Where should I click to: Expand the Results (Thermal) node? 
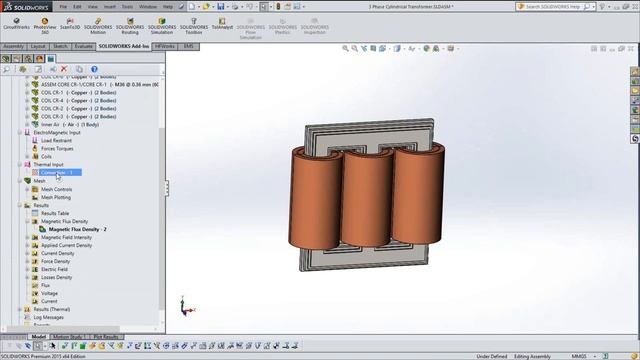click(x=20, y=309)
